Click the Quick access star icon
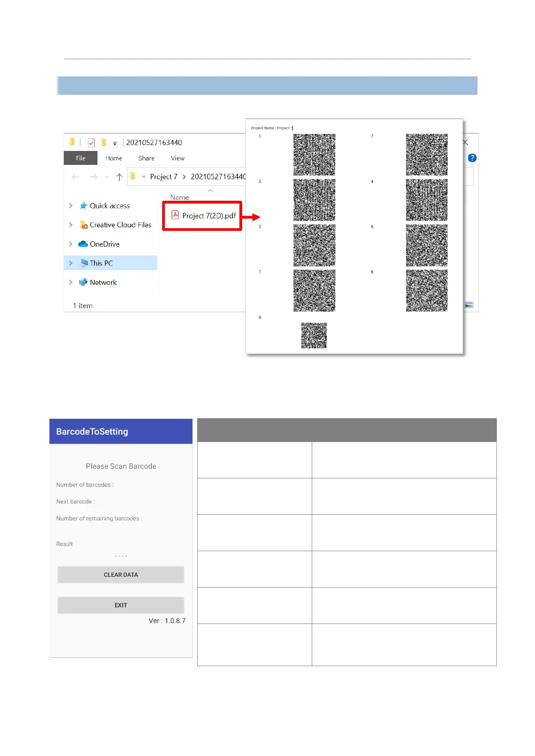 click(x=83, y=206)
